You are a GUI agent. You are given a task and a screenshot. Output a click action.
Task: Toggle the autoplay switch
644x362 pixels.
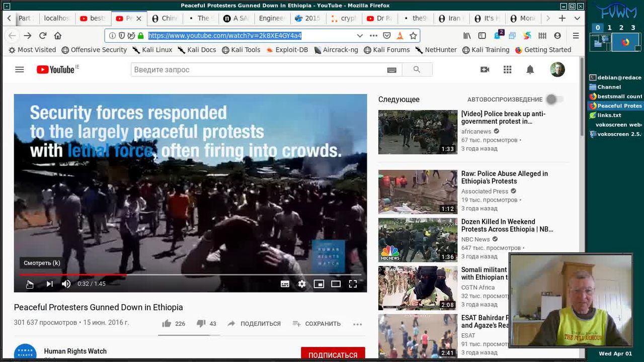pyautogui.click(x=554, y=100)
